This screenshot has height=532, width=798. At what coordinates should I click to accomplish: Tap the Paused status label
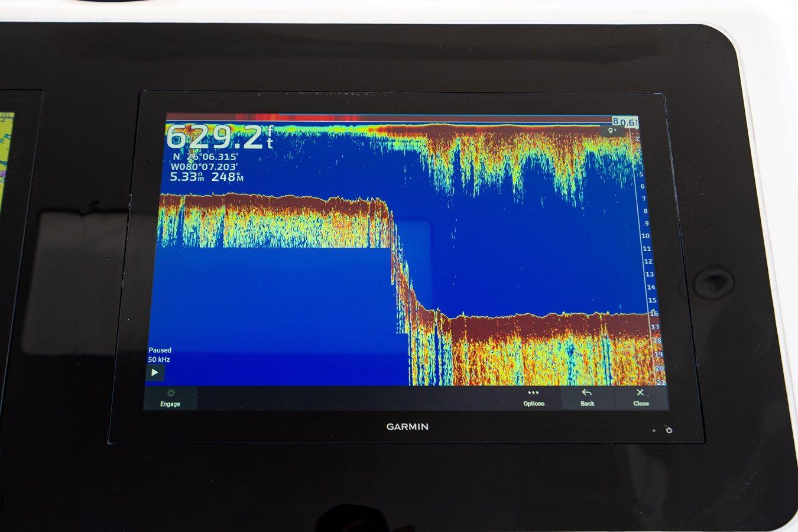(x=160, y=350)
